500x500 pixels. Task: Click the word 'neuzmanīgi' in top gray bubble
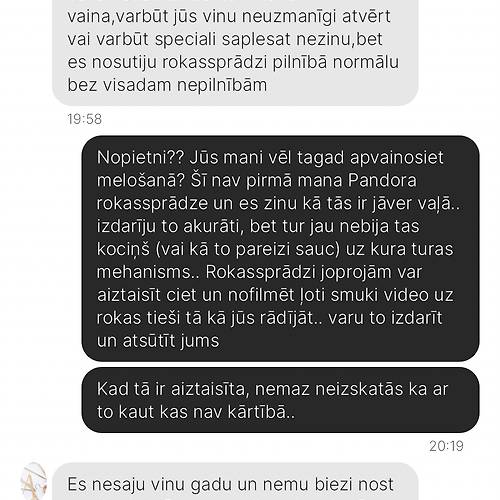click(x=289, y=17)
